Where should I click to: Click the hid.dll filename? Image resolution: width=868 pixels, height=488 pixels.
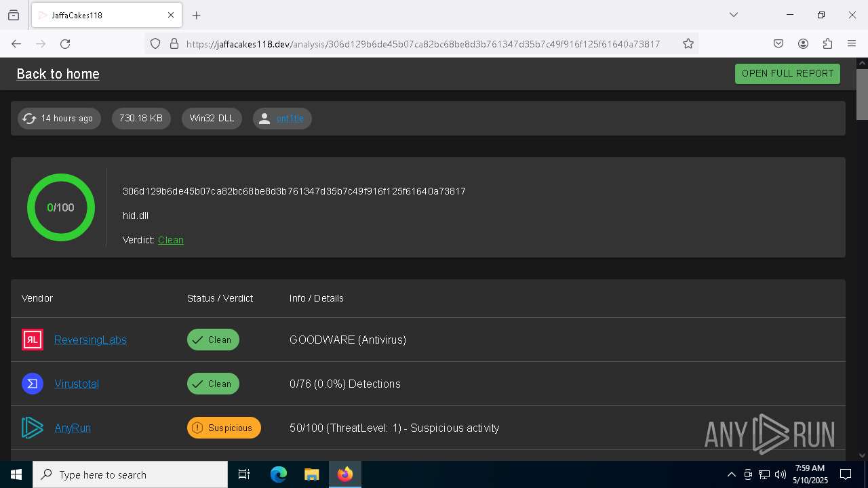click(x=136, y=216)
